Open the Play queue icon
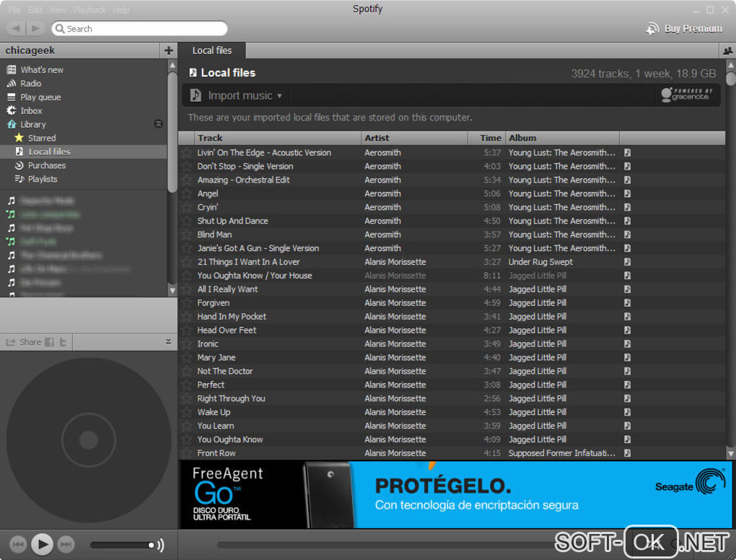Screen dimensions: 736x560 [x=12, y=97]
